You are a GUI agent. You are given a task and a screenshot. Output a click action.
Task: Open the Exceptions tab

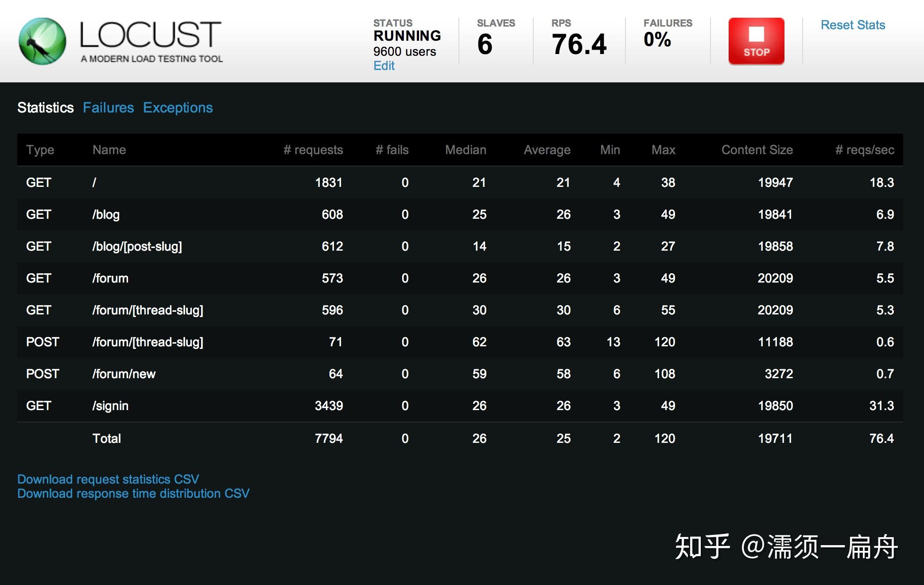tap(178, 108)
